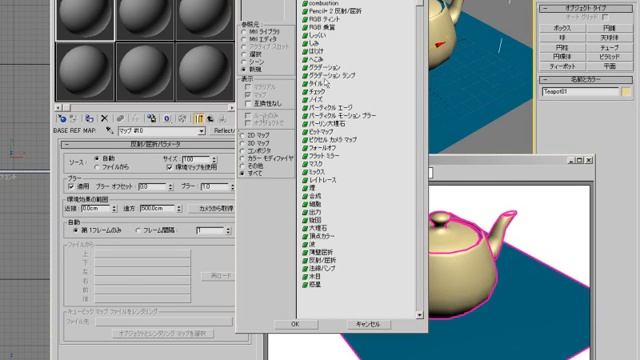
Task: Click the Go Forward to Sibling icon
Action: pyautogui.click(x=222, y=118)
